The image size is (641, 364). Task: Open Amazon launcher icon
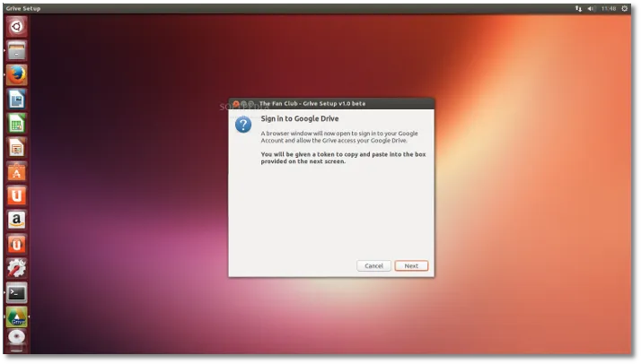(16, 220)
